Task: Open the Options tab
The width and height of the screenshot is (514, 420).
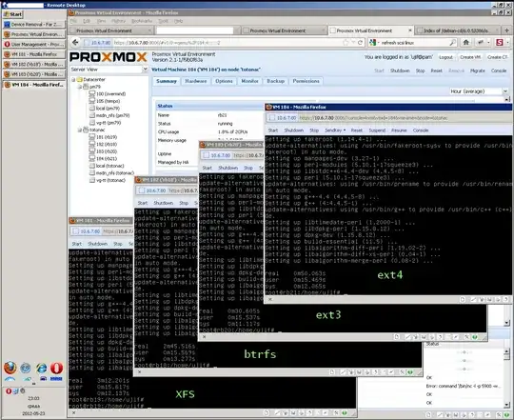Action: click(x=225, y=81)
